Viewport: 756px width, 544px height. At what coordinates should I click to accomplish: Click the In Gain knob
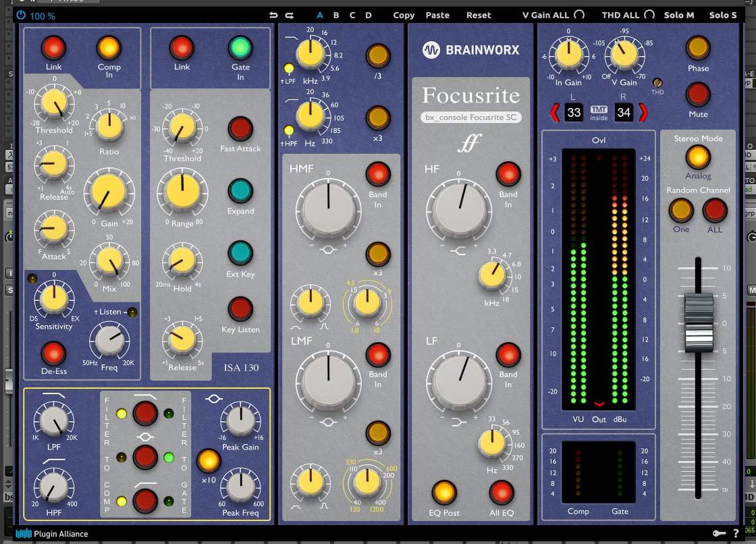[x=569, y=55]
